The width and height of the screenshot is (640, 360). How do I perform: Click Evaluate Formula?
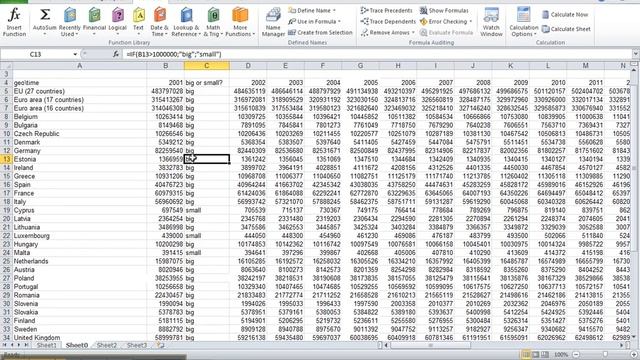tap(446, 32)
